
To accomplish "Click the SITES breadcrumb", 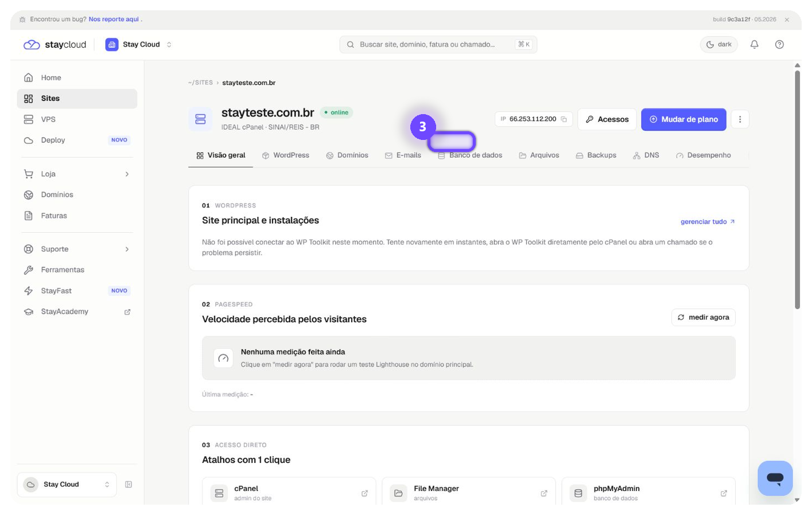I will point(200,83).
